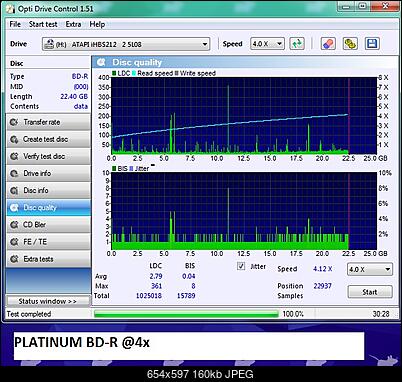Click the Create test disc icon
The image size is (402, 382).
[x=14, y=139]
